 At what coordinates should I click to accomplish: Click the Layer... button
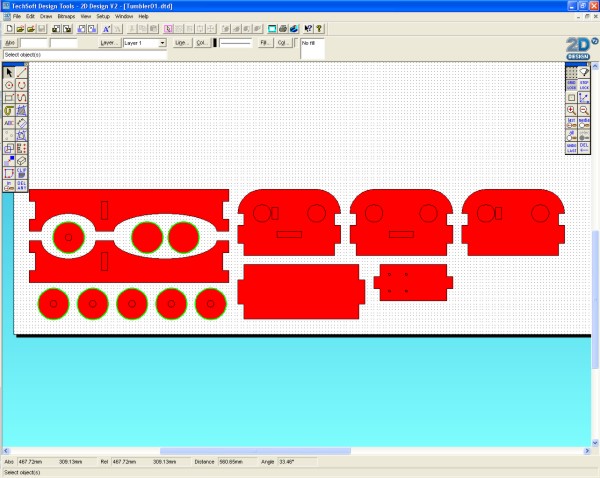[x=110, y=43]
